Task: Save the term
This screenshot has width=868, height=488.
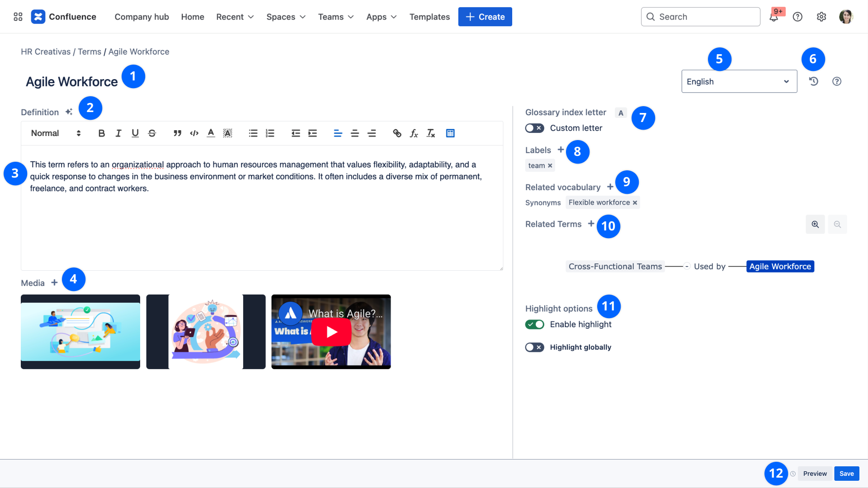Action: click(847, 474)
